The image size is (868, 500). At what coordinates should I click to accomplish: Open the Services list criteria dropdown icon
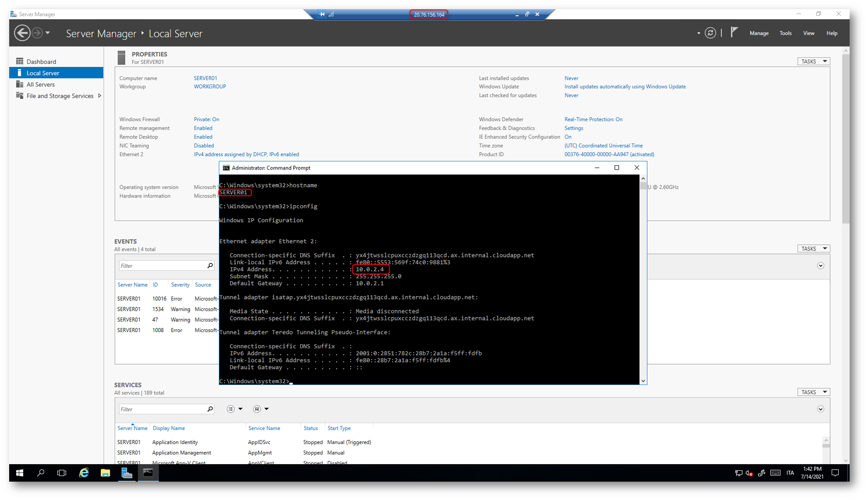coord(234,409)
